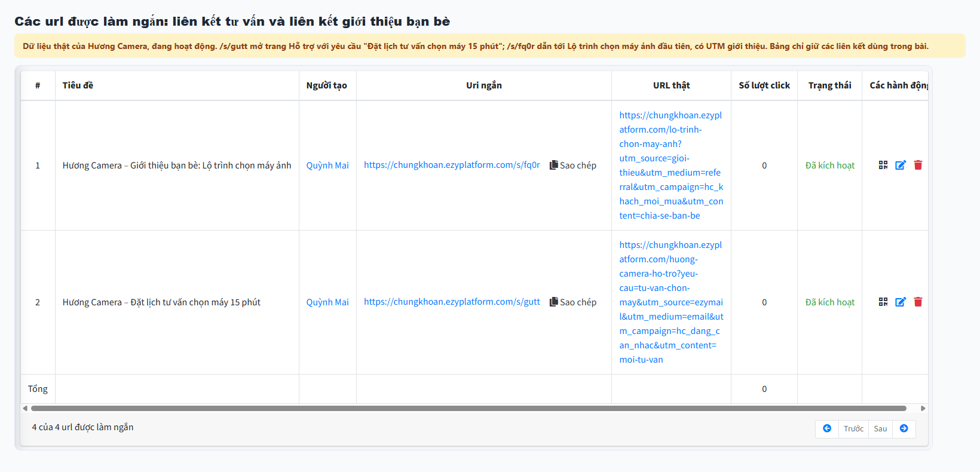Click 'Đã kích hoạt' status in Đặt lịch tư vấn row
980x472 pixels.
830,302
